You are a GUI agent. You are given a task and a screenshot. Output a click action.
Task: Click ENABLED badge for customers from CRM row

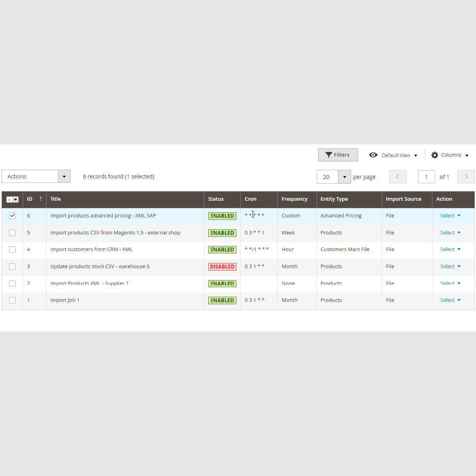(x=222, y=250)
